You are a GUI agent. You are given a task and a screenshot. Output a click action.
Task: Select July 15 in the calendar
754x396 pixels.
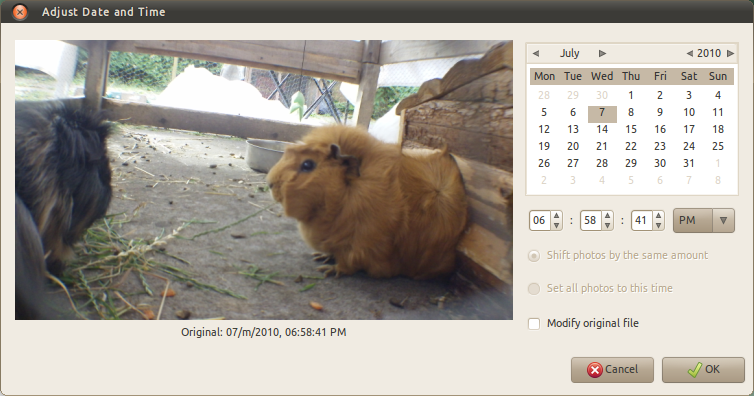coord(631,129)
